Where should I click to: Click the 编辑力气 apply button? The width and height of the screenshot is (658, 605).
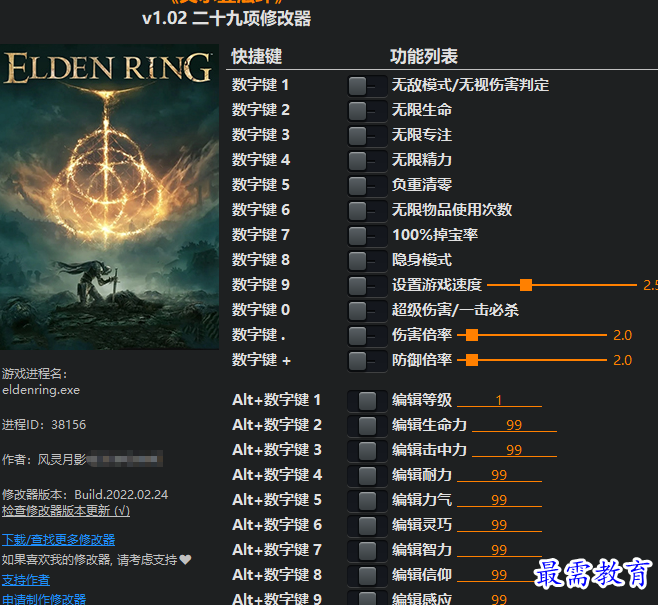point(367,501)
